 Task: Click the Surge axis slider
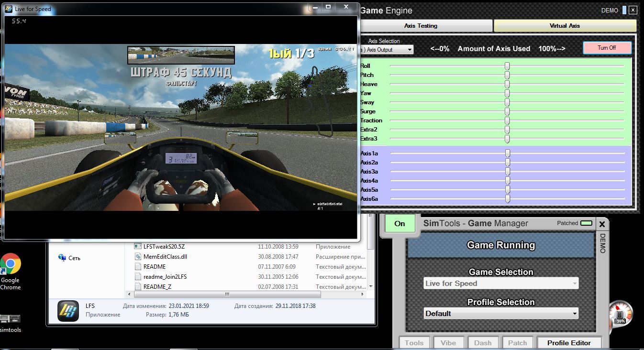pos(507,111)
